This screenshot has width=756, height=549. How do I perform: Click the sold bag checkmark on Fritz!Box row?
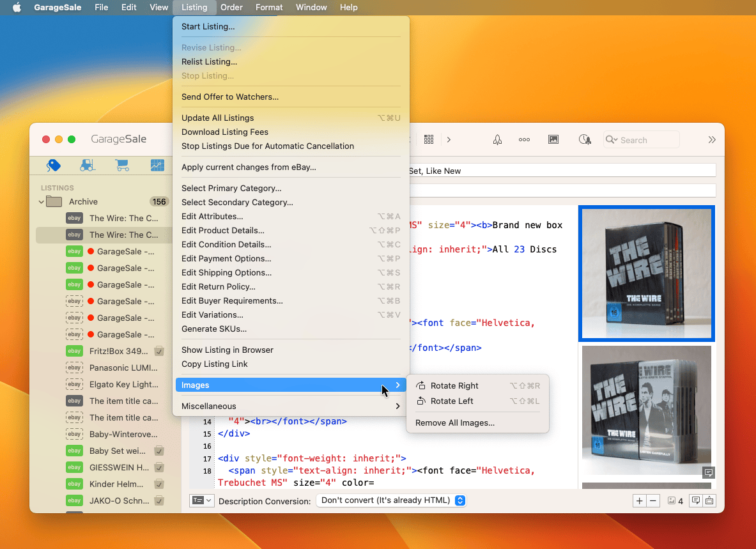pyautogui.click(x=159, y=351)
